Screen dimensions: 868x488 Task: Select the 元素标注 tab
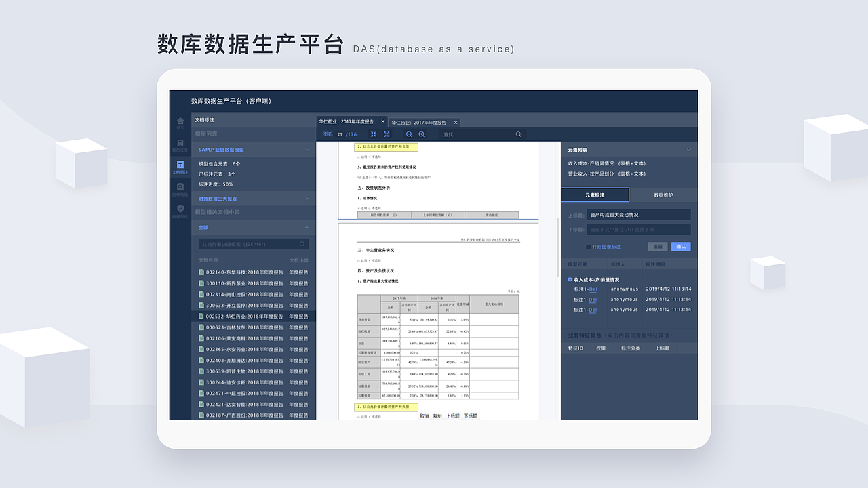(595, 195)
